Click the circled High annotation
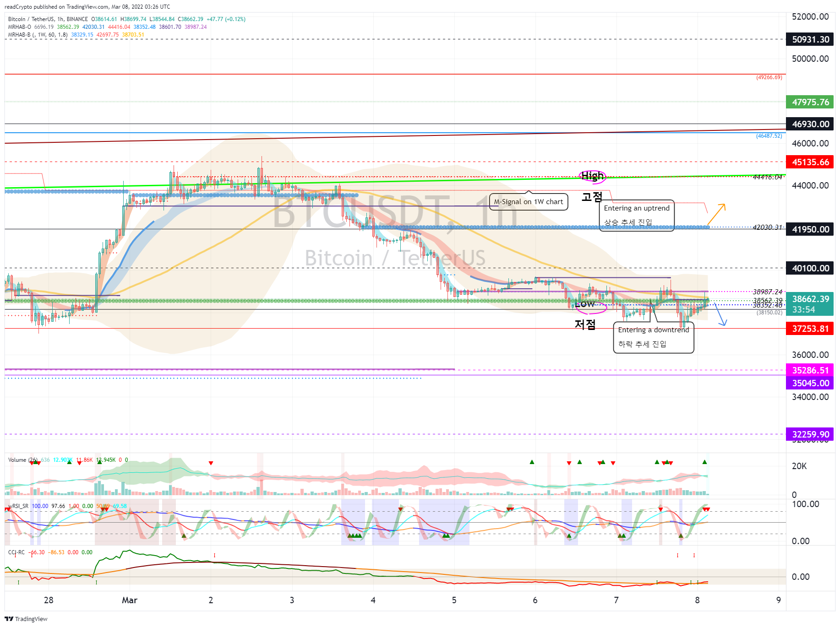The width and height of the screenshot is (840, 627). click(x=593, y=176)
